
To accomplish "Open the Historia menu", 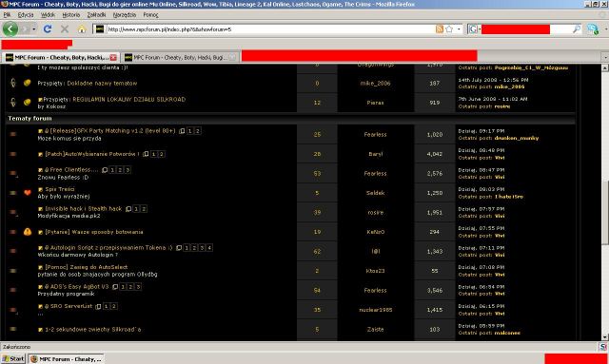I will click(71, 15).
